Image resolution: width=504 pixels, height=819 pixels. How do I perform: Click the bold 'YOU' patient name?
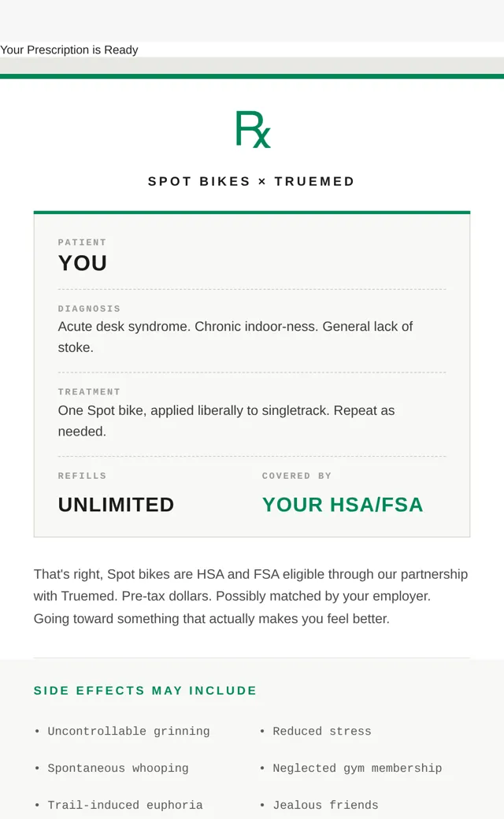click(83, 263)
